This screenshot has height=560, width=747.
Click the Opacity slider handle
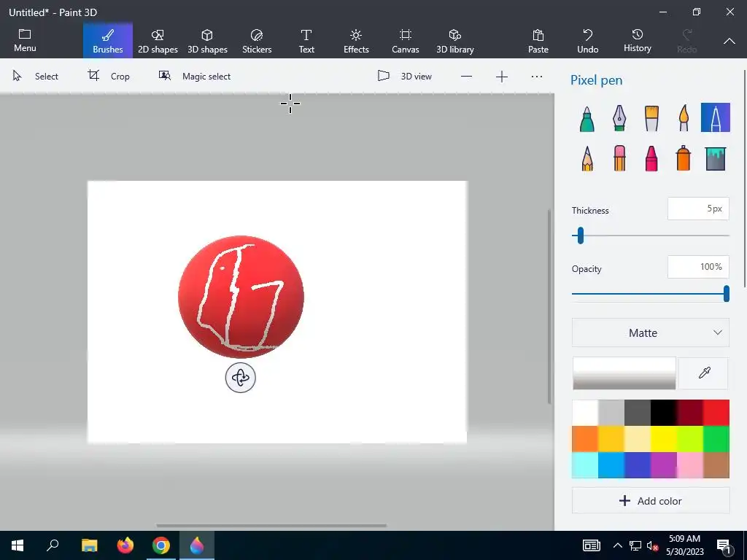[726, 293]
